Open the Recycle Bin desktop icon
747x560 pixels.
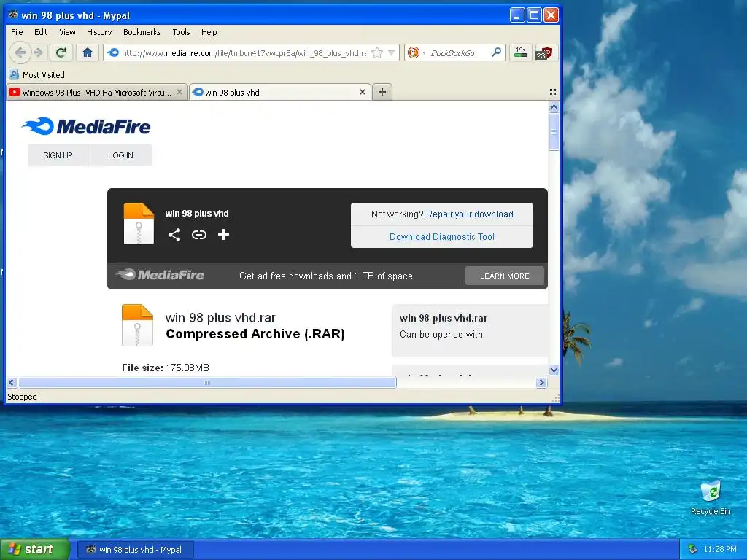coord(711,498)
